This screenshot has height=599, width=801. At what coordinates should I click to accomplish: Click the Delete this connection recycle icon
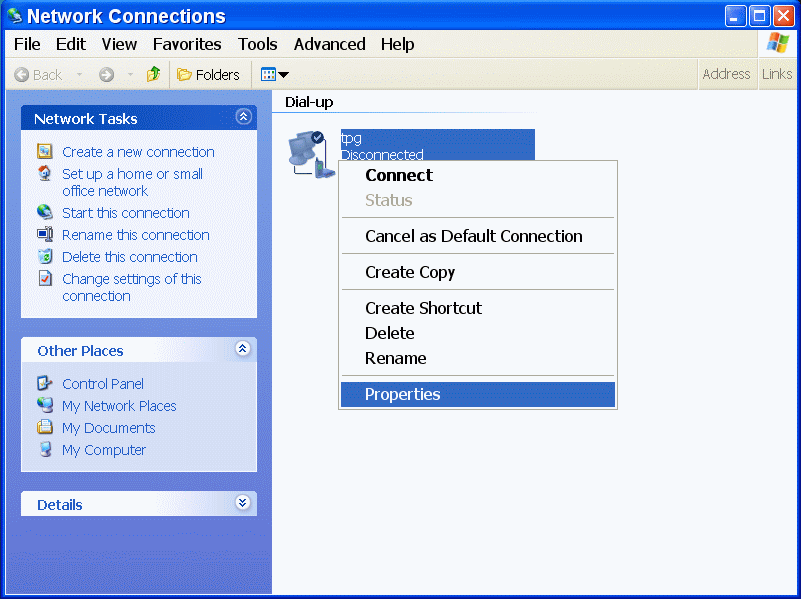45,256
